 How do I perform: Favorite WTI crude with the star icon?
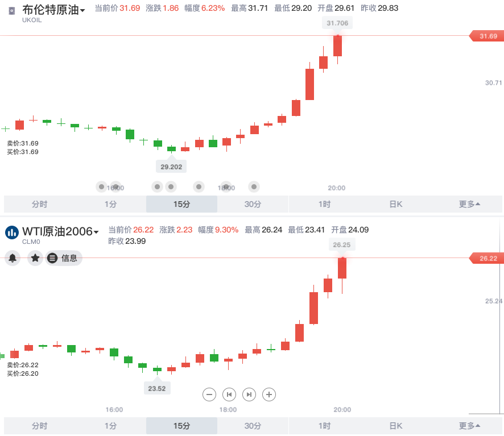click(35, 258)
